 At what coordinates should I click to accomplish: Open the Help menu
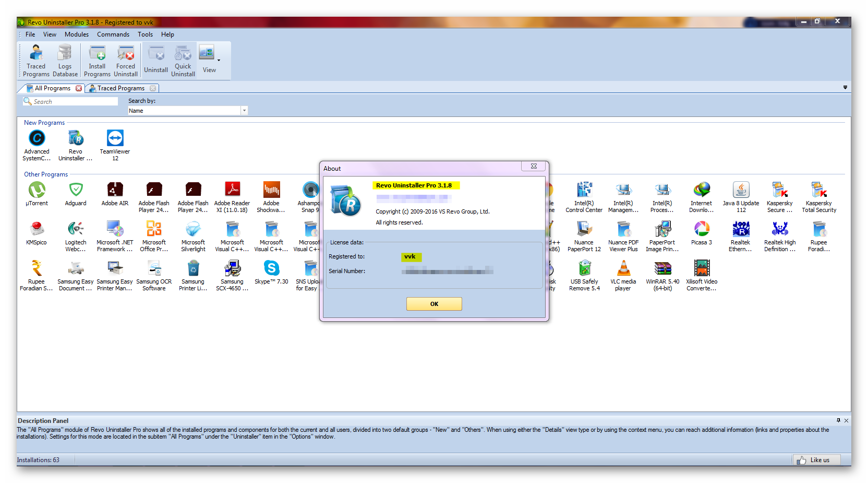167,34
